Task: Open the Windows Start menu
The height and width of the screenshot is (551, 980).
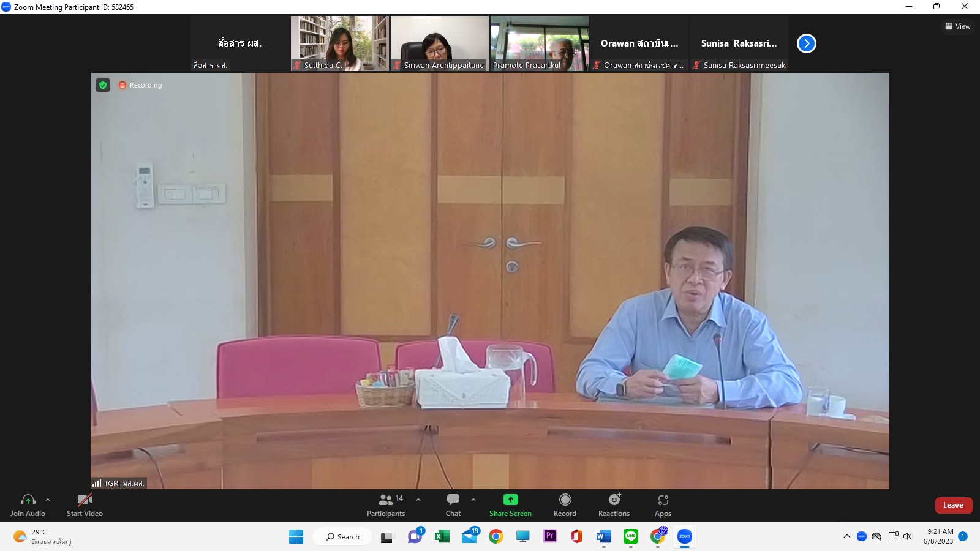Action: coord(296,537)
